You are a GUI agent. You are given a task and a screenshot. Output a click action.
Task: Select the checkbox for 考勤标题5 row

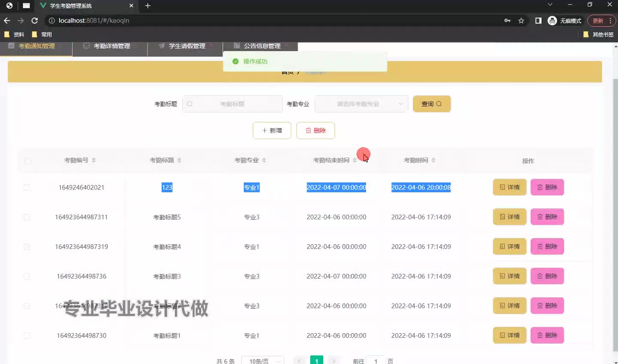[x=27, y=217]
